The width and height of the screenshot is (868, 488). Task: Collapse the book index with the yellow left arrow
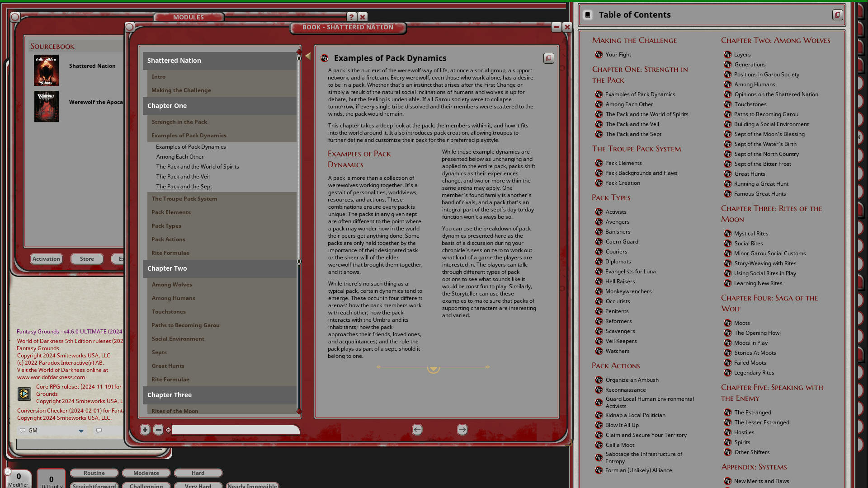(307, 56)
